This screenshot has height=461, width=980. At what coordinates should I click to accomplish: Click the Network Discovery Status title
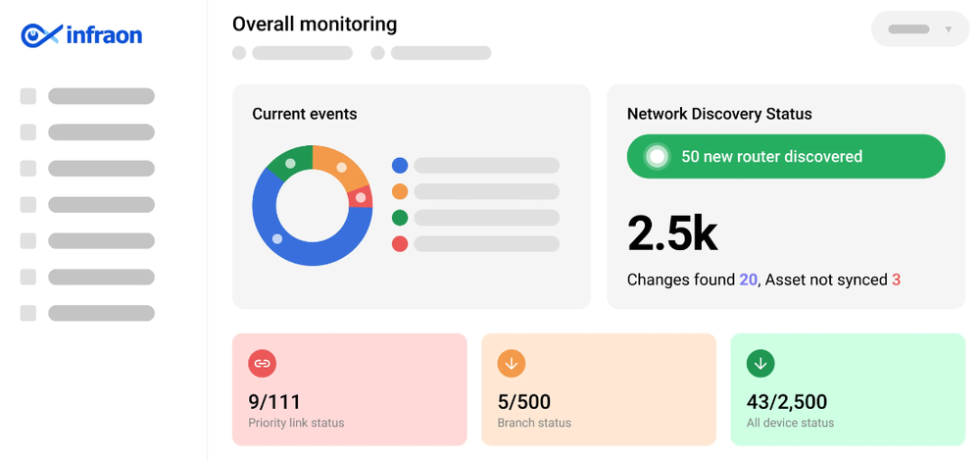(x=719, y=114)
